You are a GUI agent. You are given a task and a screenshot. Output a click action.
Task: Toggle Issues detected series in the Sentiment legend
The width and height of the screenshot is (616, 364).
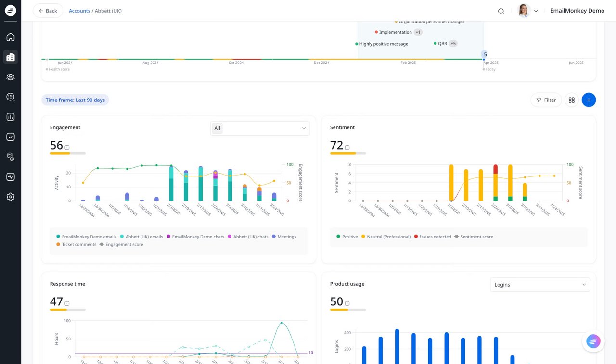(433, 237)
